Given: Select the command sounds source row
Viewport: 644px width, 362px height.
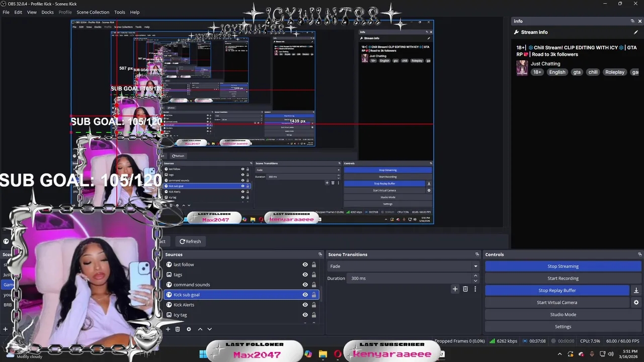Looking at the screenshot, I should coord(242,285).
